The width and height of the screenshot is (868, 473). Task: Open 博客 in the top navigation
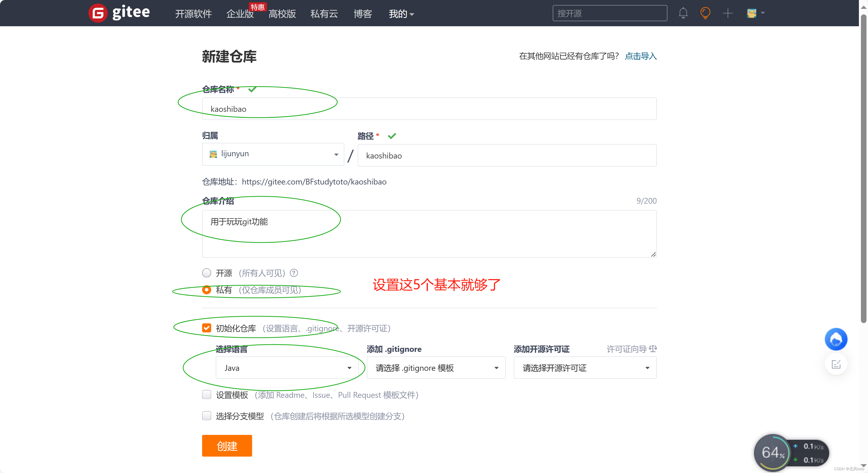click(x=363, y=14)
